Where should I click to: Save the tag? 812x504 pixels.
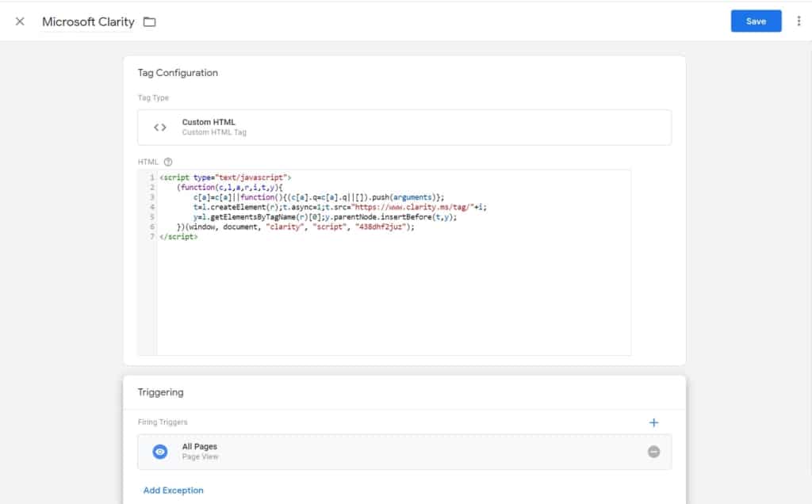coord(755,21)
